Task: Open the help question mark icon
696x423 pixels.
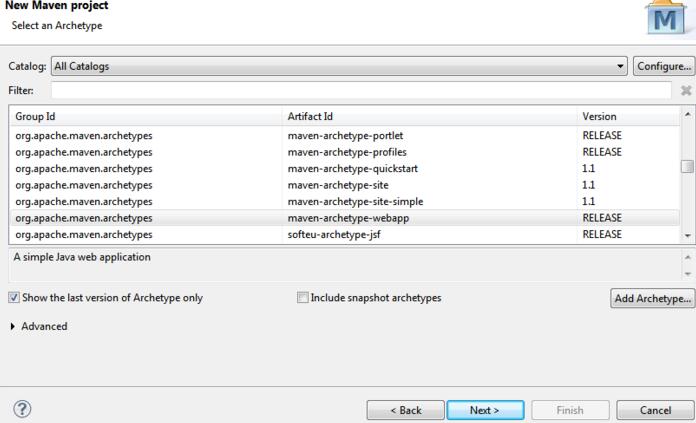Action: point(22,409)
